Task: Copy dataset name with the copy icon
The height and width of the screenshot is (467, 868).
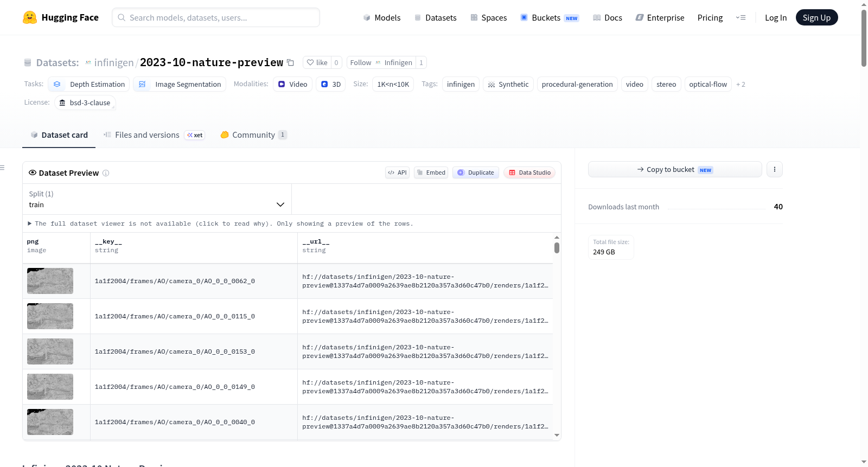Action: tap(290, 62)
